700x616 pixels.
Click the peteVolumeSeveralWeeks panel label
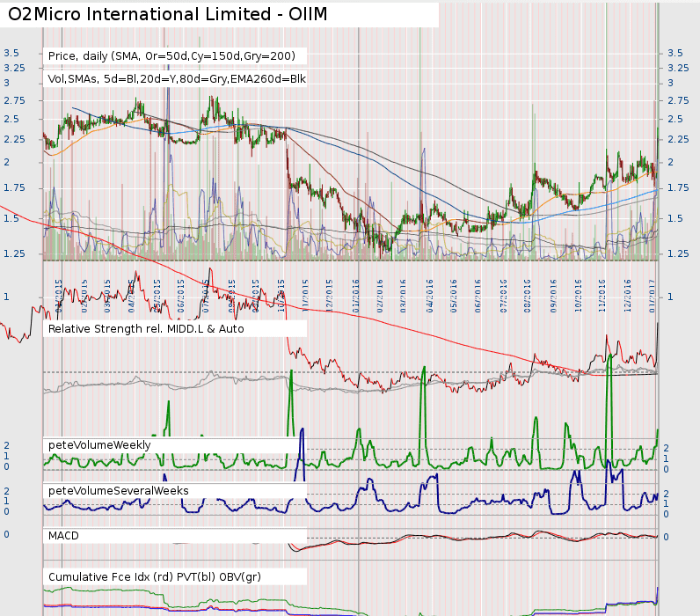pos(119,491)
